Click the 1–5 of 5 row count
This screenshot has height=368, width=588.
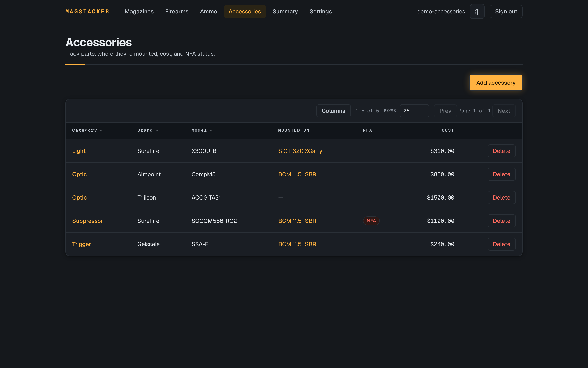pos(367,111)
